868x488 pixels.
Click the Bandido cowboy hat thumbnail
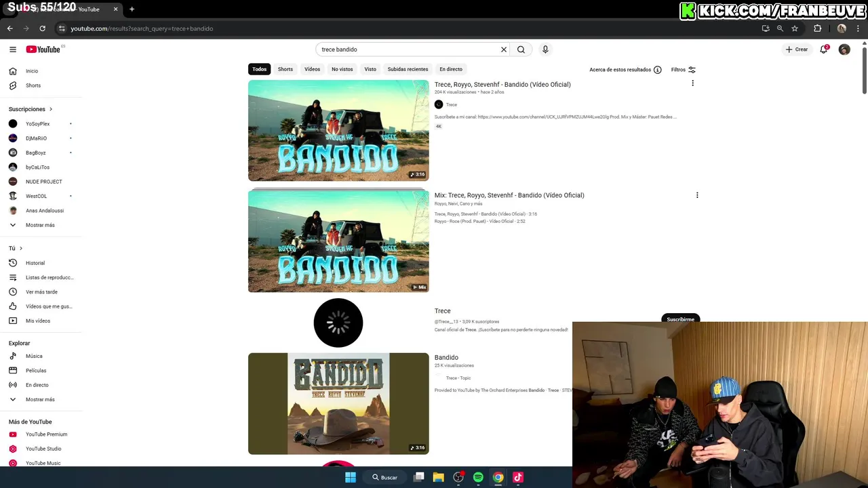point(338,403)
